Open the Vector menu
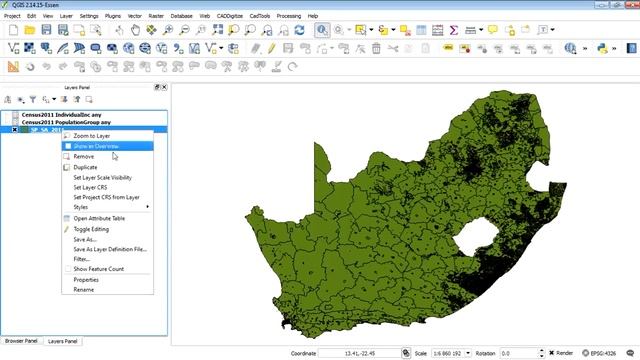 (x=135, y=16)
